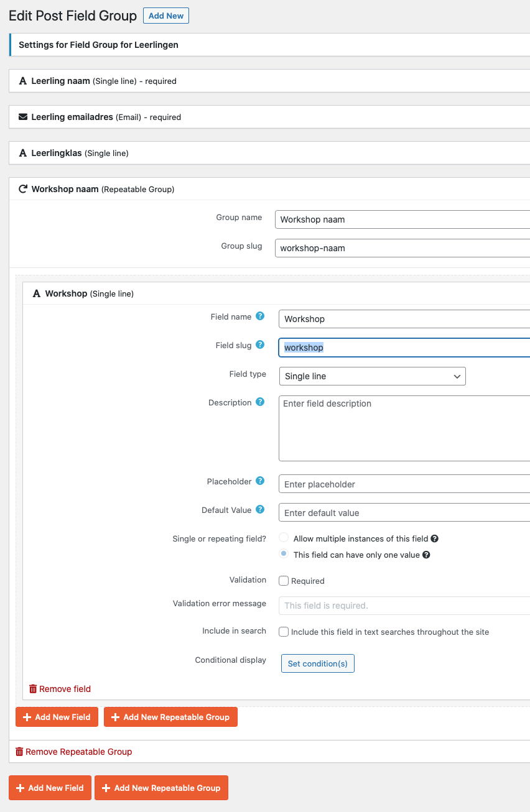The height and width of the screenshot is (812, 530).
Task: Open Settings for Field Group for Leerlingen
Action: tap(270, 45)
